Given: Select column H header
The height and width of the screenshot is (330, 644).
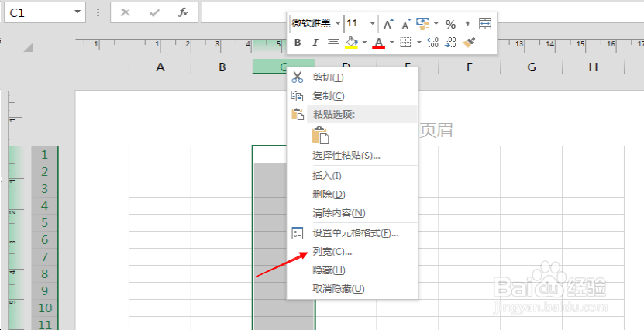Looking at the screenshot, I should pos(593,67).
